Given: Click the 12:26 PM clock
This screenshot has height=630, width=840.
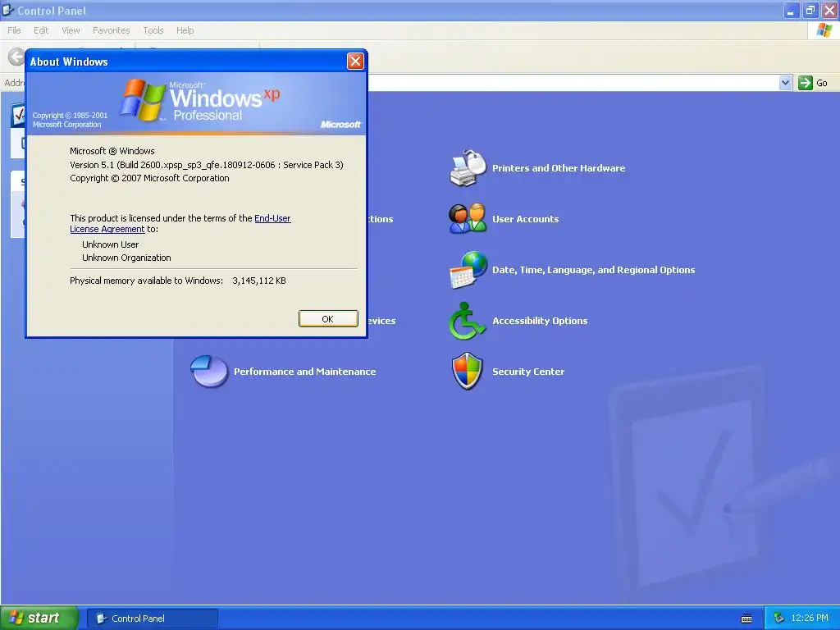Looking at the screenshot, I should [x=810, y=619].
